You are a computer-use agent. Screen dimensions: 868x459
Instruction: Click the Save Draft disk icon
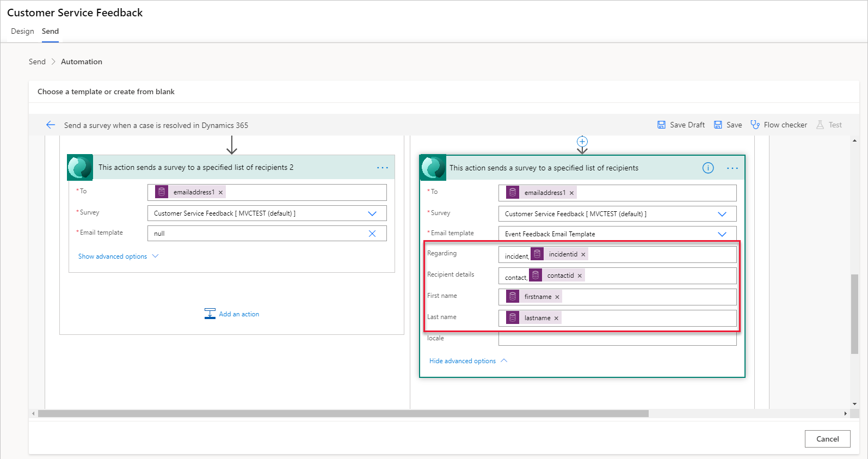click(x=661, y=125)
